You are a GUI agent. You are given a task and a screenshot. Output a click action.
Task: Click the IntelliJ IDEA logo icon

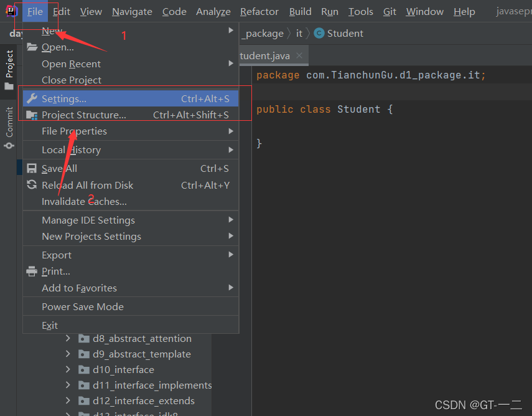[11, 11]
